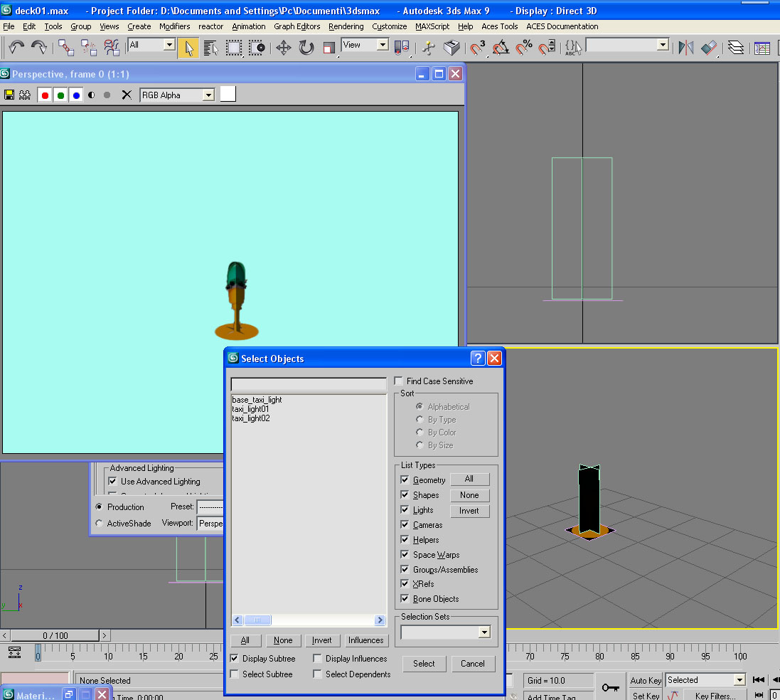This screenshot has width=780, height=700.
Task: Click the white color swatch in render window
Action: point(228,94)
